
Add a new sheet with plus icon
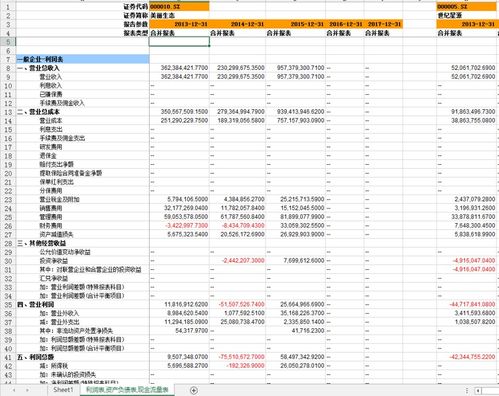[x=193, y=390]
